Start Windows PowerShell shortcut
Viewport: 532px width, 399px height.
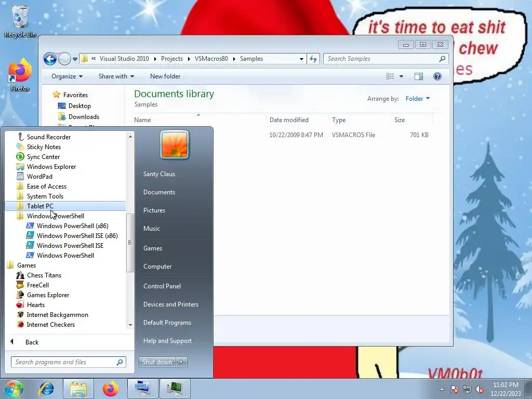click(x=65, y=256)
